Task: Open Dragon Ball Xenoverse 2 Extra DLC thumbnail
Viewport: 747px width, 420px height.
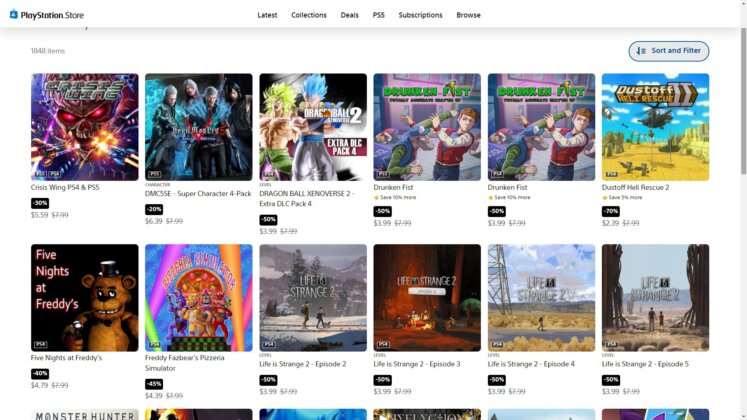Action: [313, 127]
